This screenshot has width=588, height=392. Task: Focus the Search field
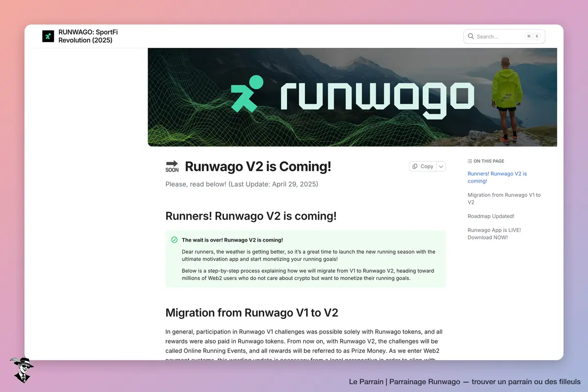click(x=504, y=36)
